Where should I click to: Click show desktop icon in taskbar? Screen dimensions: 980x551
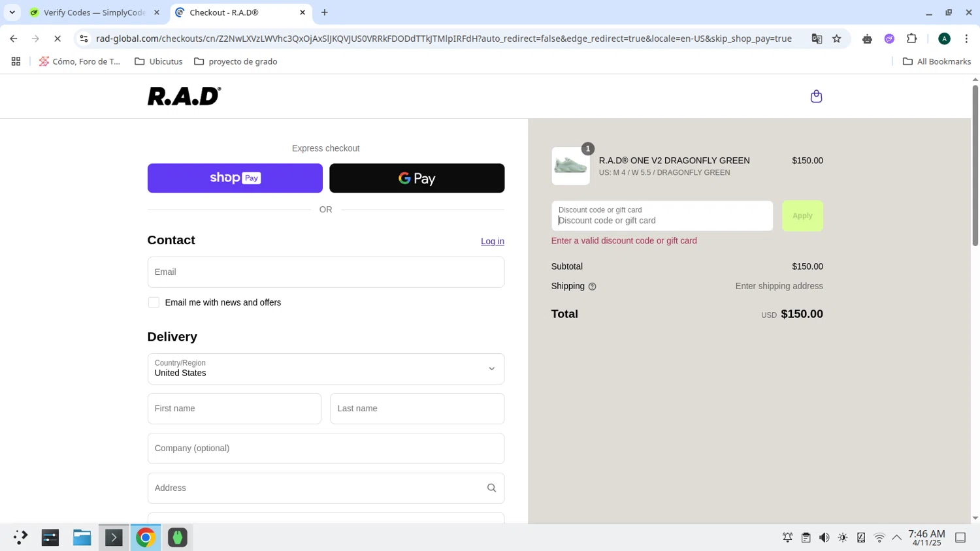click(x=960, y=537)
